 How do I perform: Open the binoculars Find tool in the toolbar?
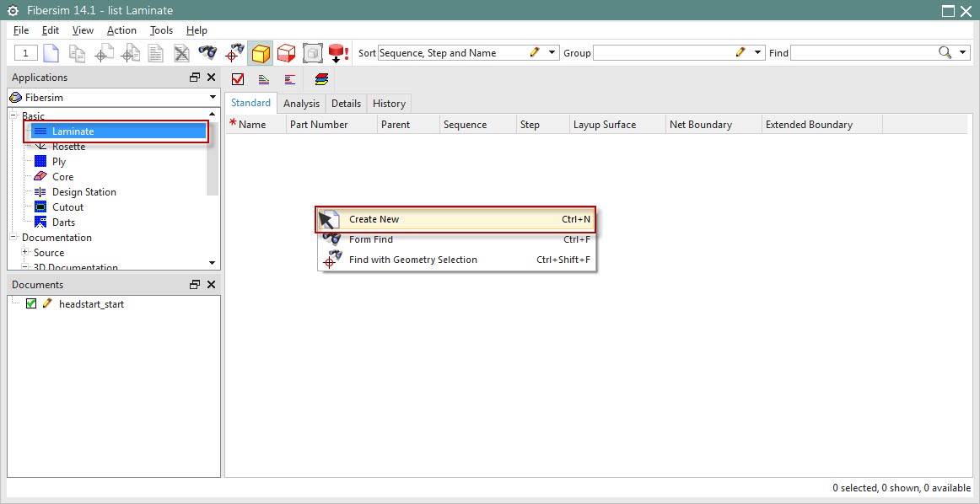click(x=208, y=52)
